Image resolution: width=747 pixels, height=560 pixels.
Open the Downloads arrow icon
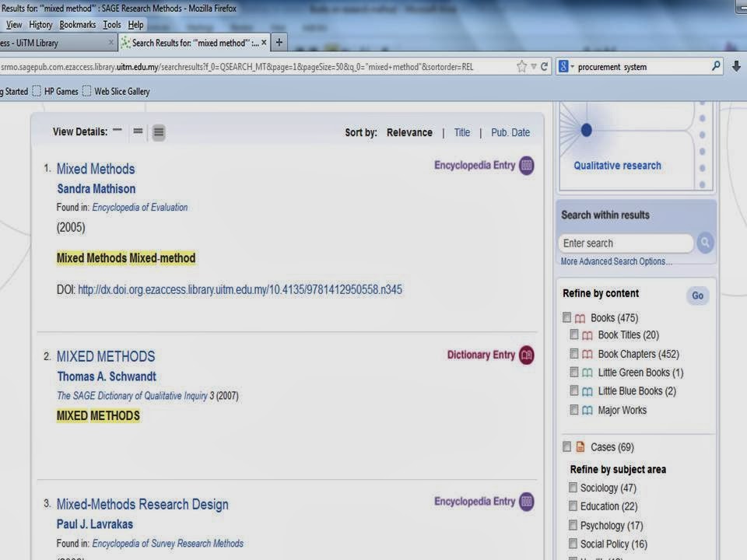click(x=736, y=67)
